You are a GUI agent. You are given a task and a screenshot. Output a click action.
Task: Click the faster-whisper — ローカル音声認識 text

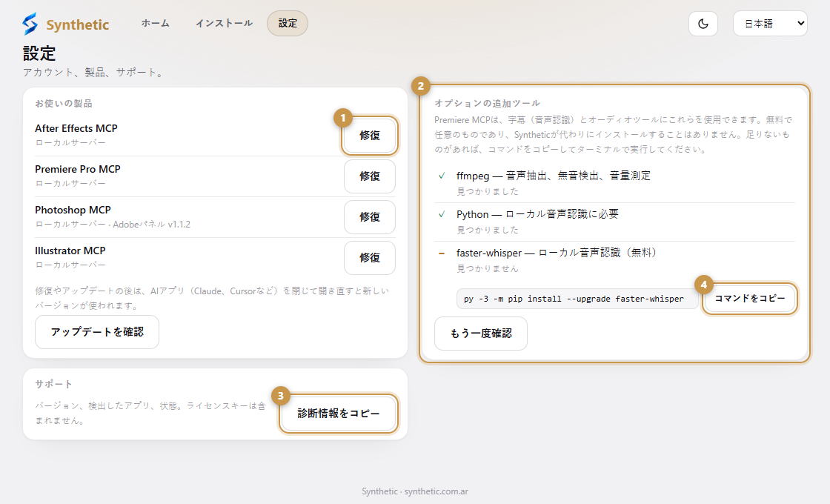pos(557,253)
